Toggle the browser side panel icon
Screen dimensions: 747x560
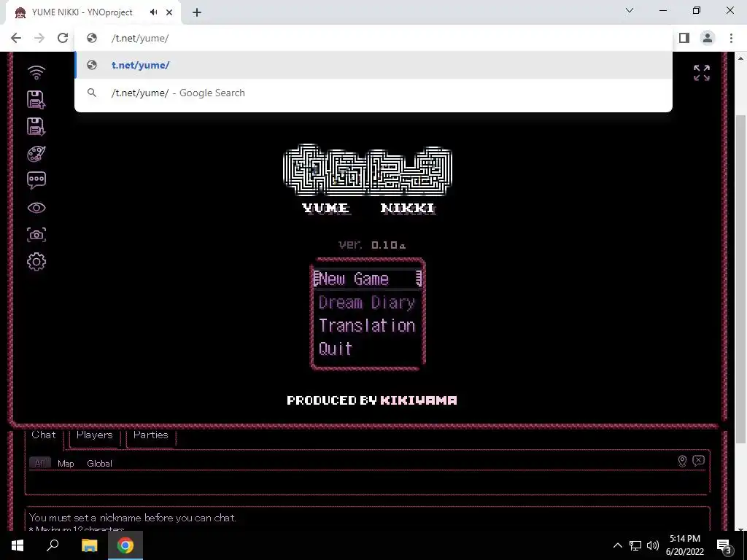684,38
